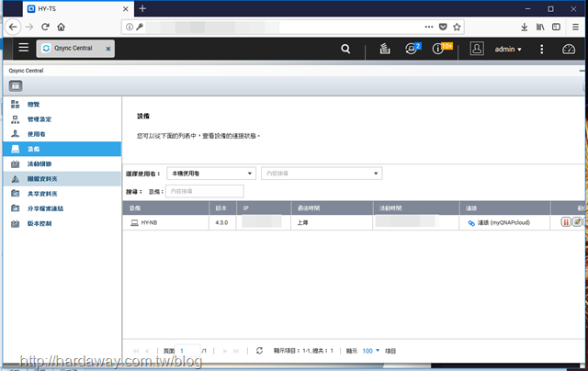Select the HY-TS browser tab
Screen dimensions: 588x371
tap(78, 8)
